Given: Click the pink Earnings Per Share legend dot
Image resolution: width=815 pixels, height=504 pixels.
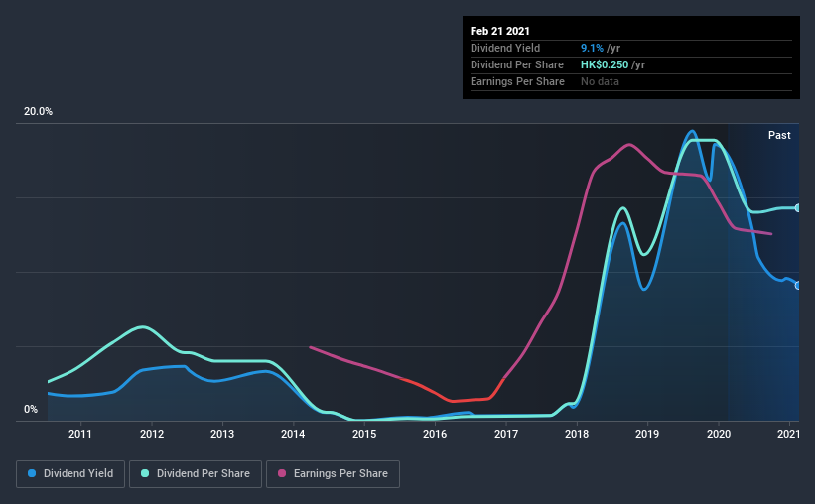Looking at the screenshot, I should [x=282, y=473].
